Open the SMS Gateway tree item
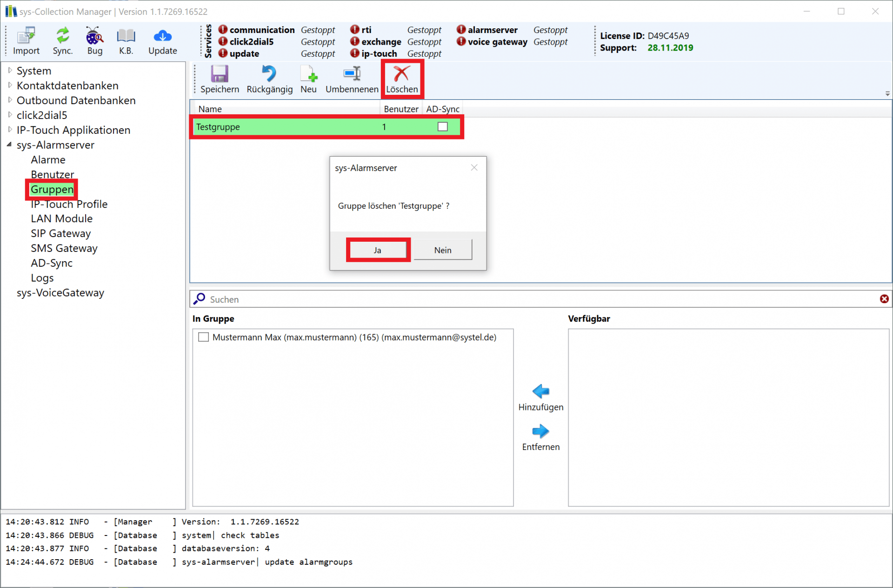 (x=64, y=248)
